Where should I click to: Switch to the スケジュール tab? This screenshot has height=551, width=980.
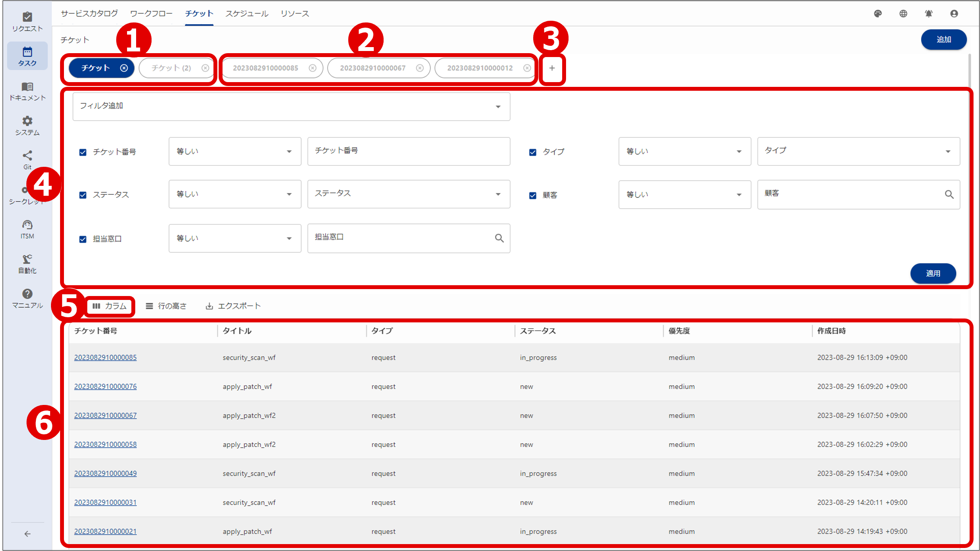247,13
